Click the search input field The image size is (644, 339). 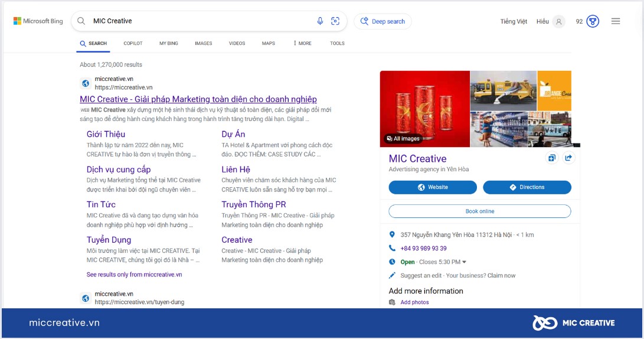(201, 21)
